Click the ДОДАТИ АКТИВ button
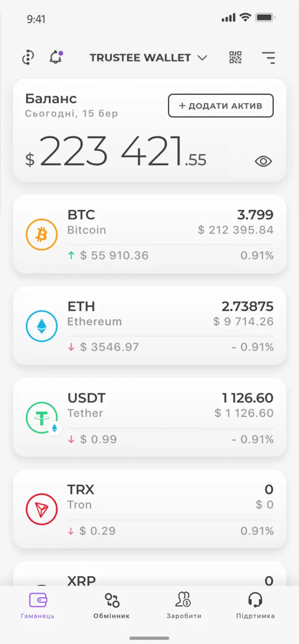Viewport: 299px width, 644px height. click(x=221, y=106)
